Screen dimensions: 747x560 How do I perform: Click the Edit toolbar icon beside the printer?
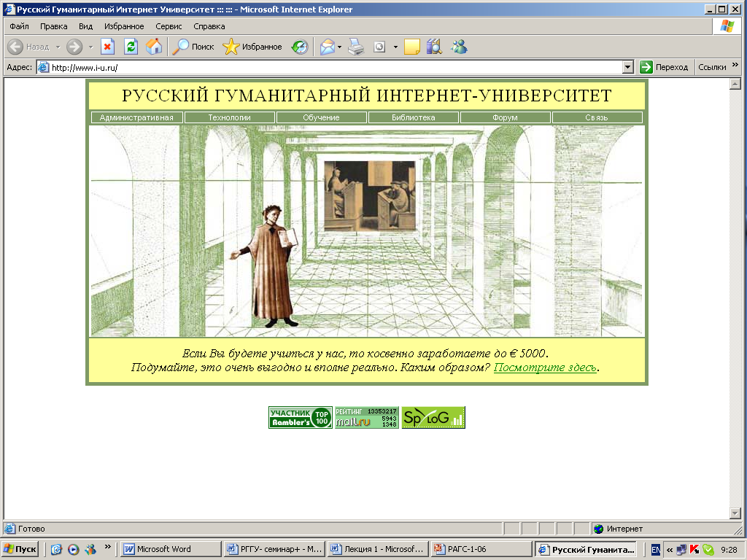379,47
